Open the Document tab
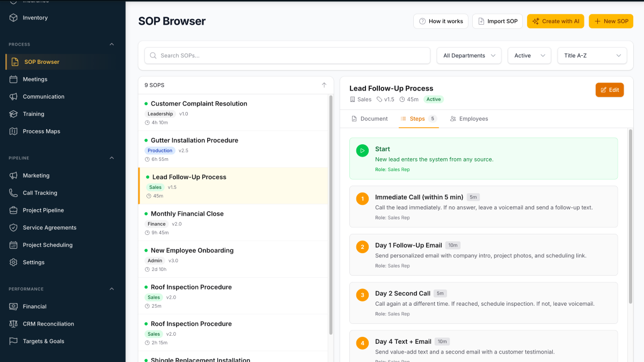644x362 pixels. [370, 119]
